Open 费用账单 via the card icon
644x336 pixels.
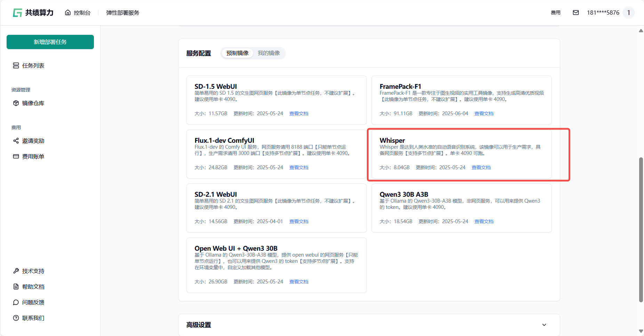pos(16,157)
